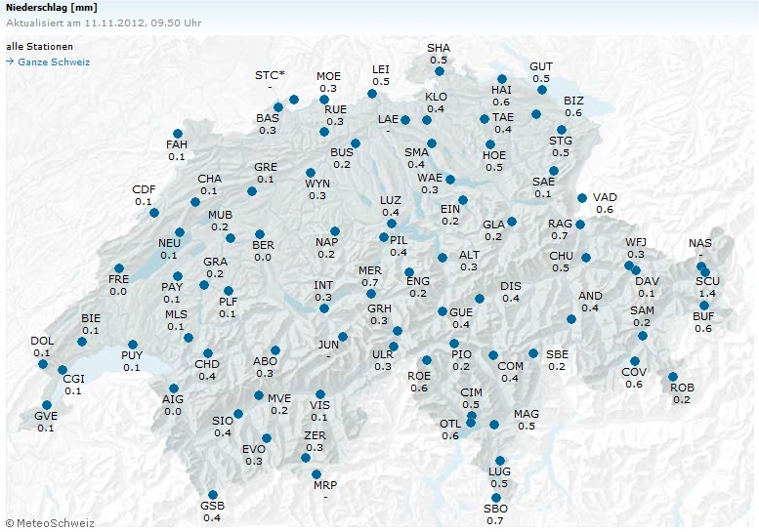Click the KLO station label text
The image size is (759, 532).
[436, 97]
